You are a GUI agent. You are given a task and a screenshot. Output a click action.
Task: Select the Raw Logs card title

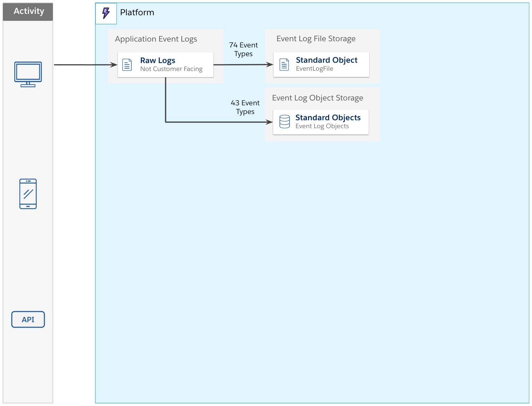[x=157, y=60]
